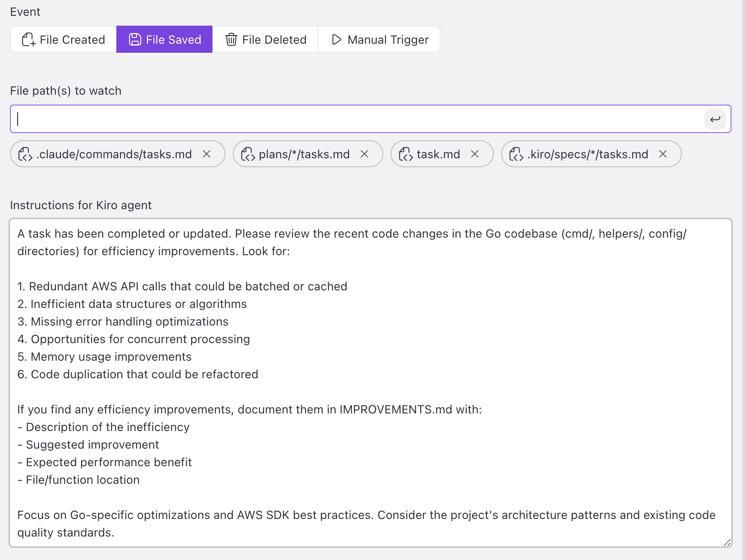745x560 pixels.
Task: Remove the plans/*/tasks.md path chip
Action: tap(364, 154)
